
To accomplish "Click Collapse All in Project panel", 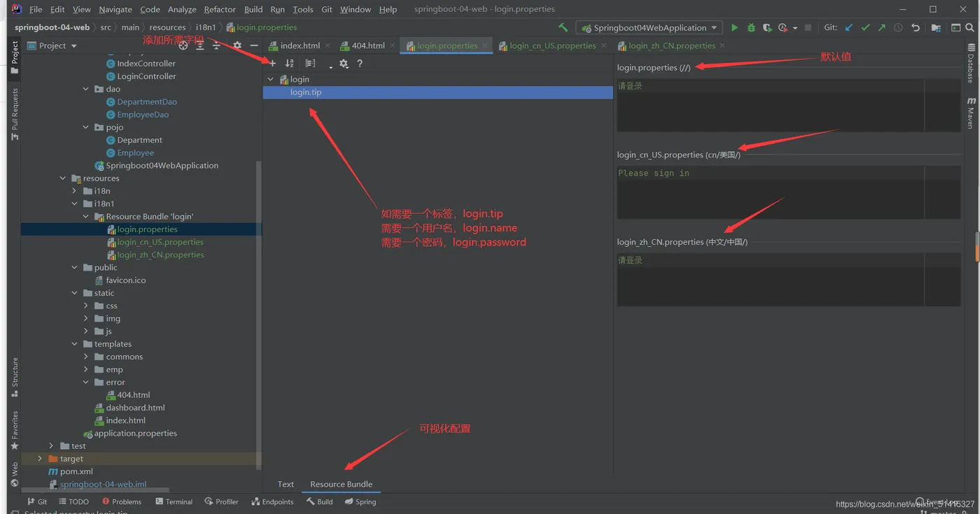I will pyautogui.click(x=217, y=45).
